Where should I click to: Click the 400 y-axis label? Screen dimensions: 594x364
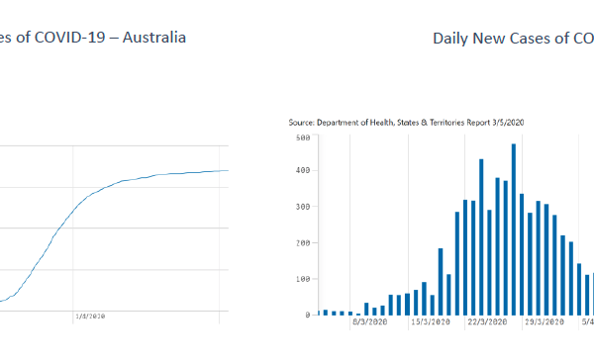[303, 170]
